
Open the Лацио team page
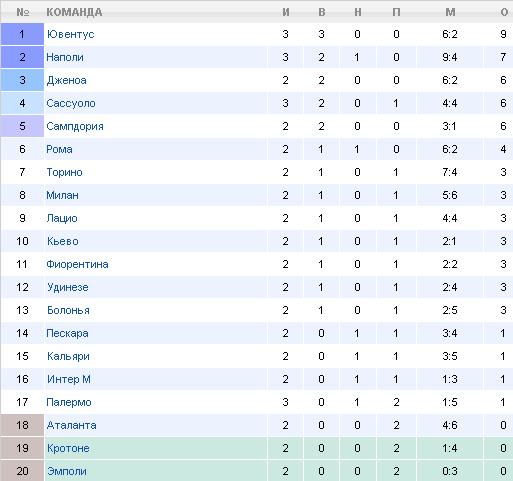click(x=62, y=218)
